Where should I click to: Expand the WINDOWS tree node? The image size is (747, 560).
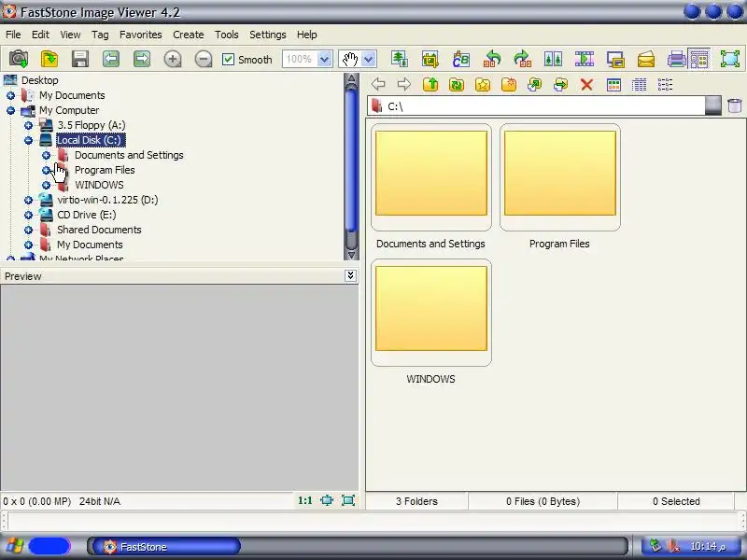pos(46,185)
